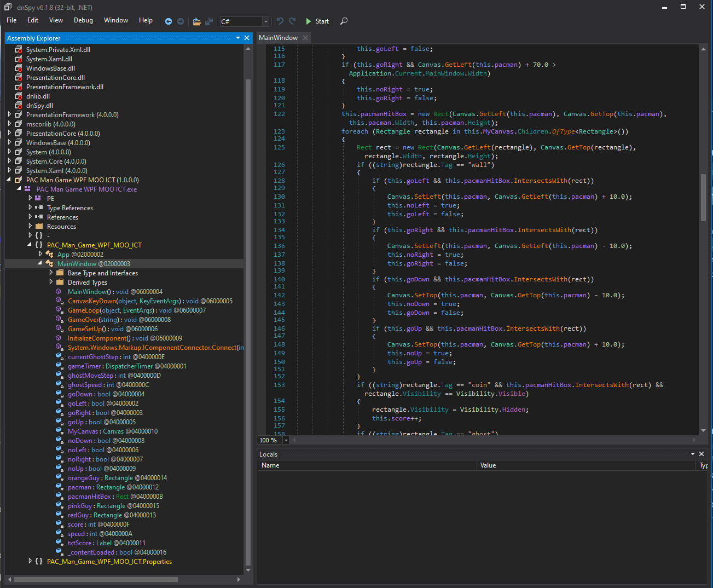
Task: Click the PAC Man Game WPF MOO ICT.exe module icon
Action: coord(27,189)
